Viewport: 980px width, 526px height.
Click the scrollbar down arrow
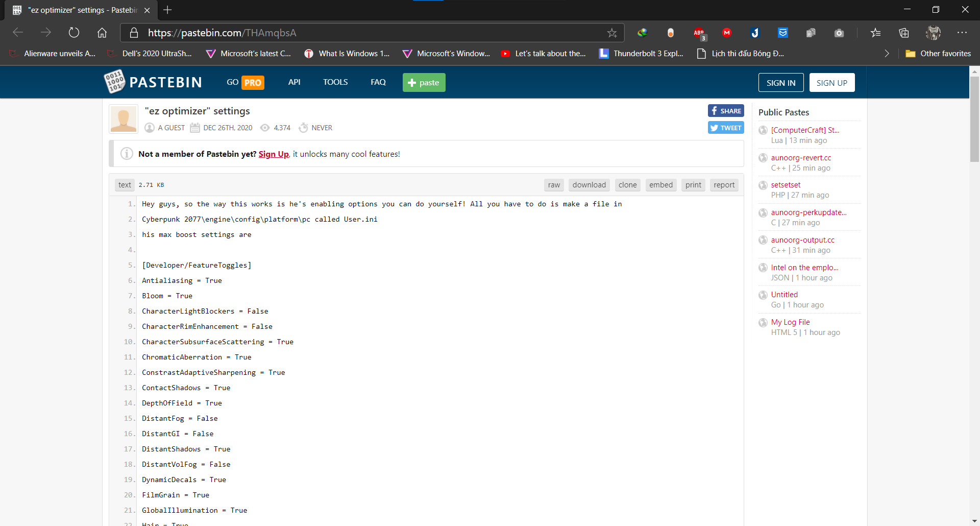pyautogui.click(x=974, y=521)
